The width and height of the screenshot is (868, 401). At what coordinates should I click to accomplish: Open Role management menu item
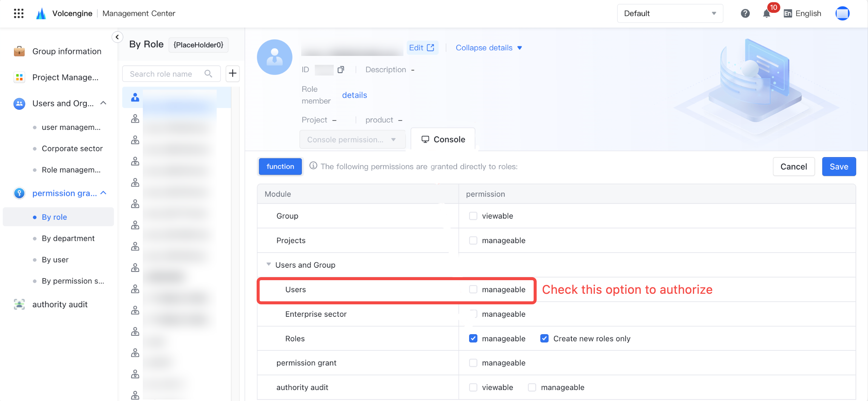point(71,170)
